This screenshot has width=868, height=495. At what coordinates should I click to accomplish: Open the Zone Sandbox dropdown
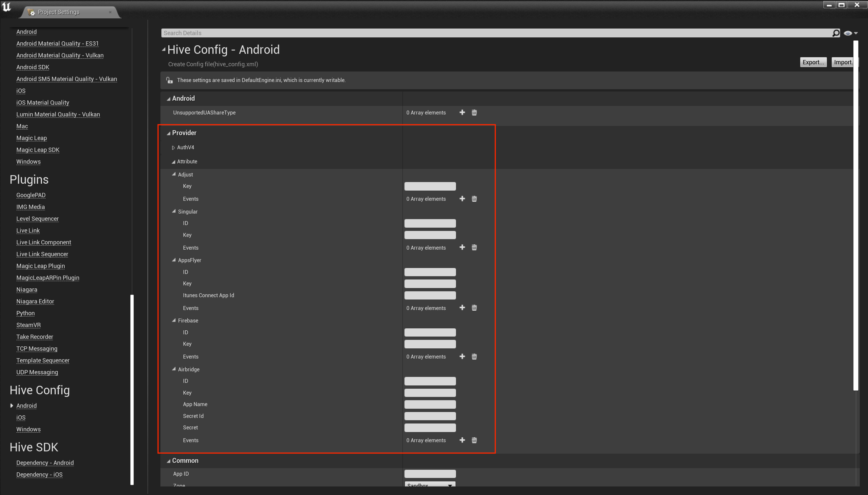430,485
